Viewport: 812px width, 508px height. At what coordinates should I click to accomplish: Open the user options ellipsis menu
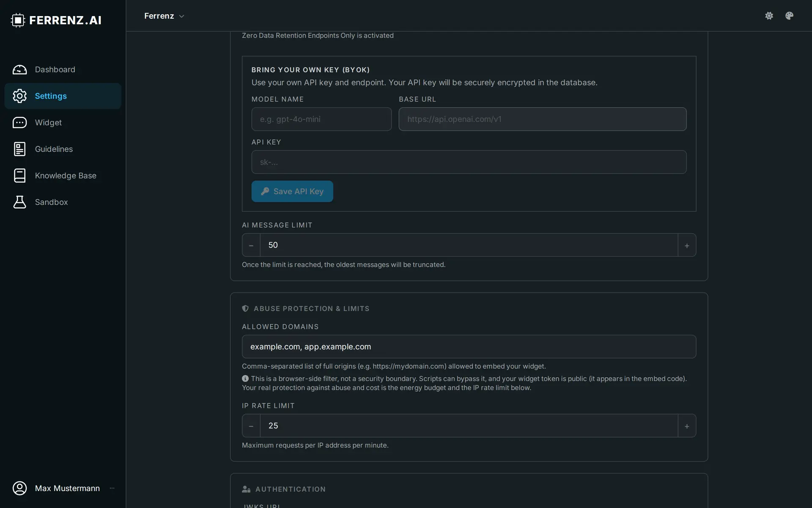pyautogui.click(x=112, y=488)
